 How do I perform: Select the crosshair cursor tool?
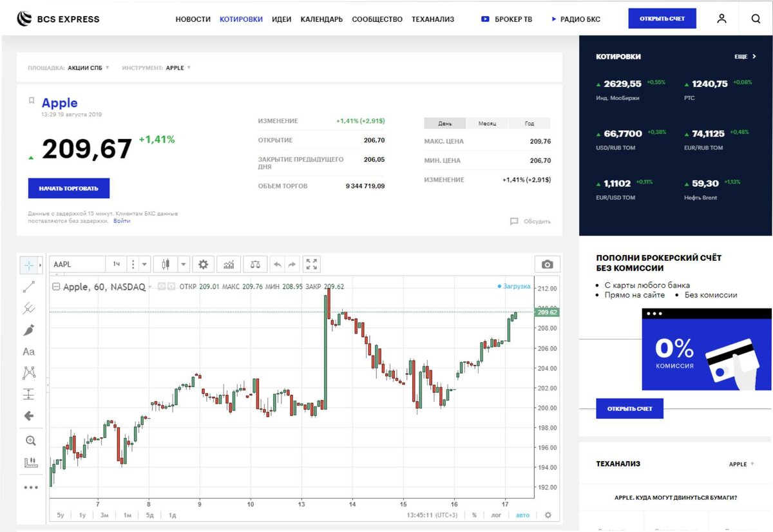click(30, 265)
